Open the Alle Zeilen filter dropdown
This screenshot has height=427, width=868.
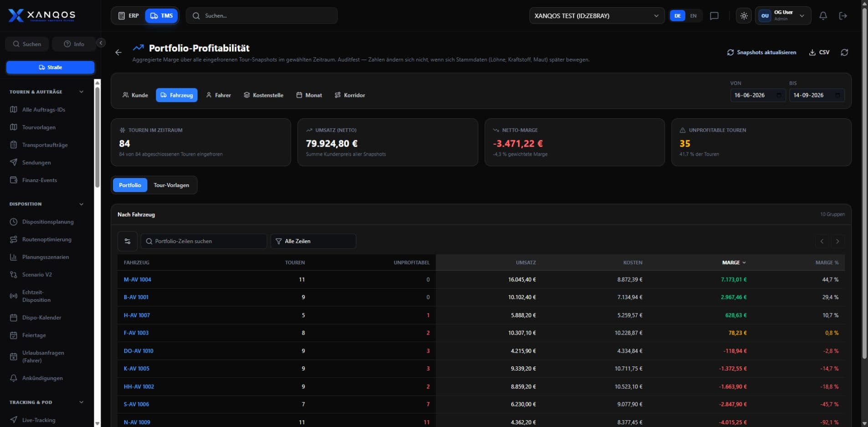[313, 241]
